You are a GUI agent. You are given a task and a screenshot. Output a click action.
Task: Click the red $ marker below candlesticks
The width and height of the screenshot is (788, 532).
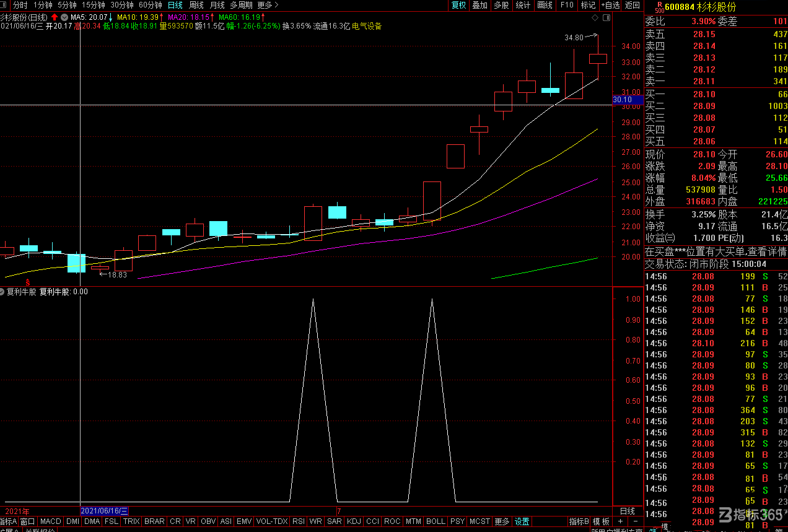pos(27,282)
